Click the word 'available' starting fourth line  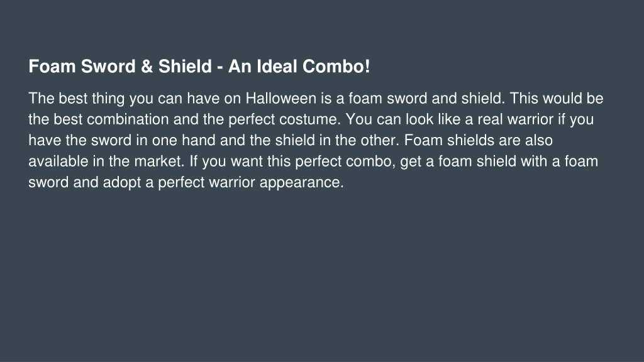58,162
